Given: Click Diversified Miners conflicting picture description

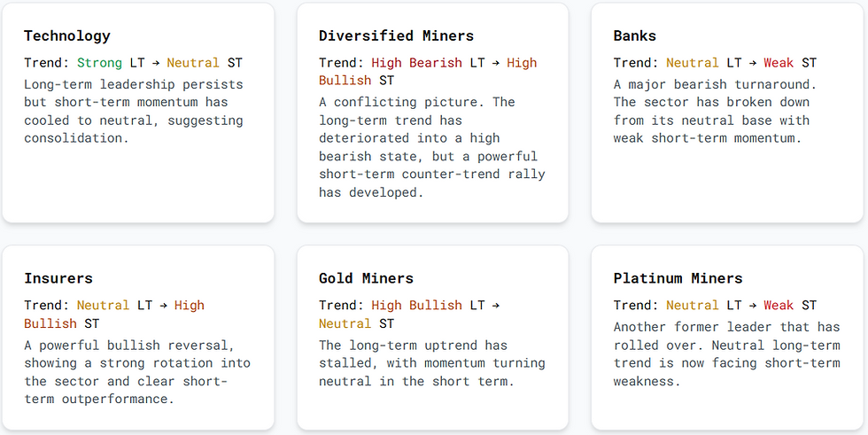Looking at the screenshot, I should point(432,147).
